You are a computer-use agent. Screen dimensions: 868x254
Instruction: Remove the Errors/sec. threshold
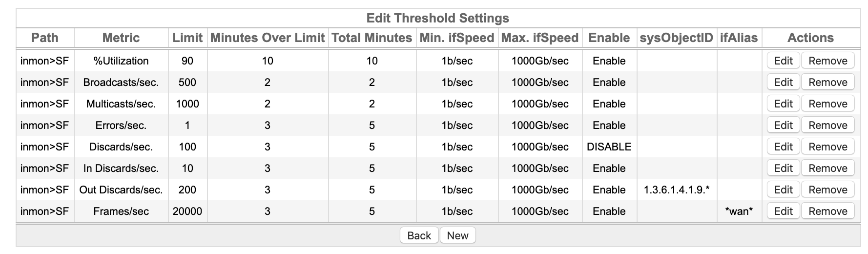click(x=827, y=125)
